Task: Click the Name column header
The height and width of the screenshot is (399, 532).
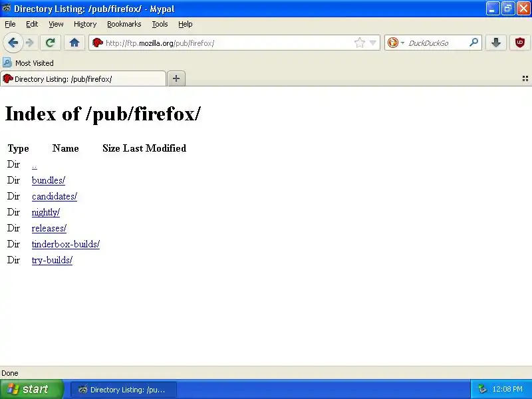Action: pos(65,148)
